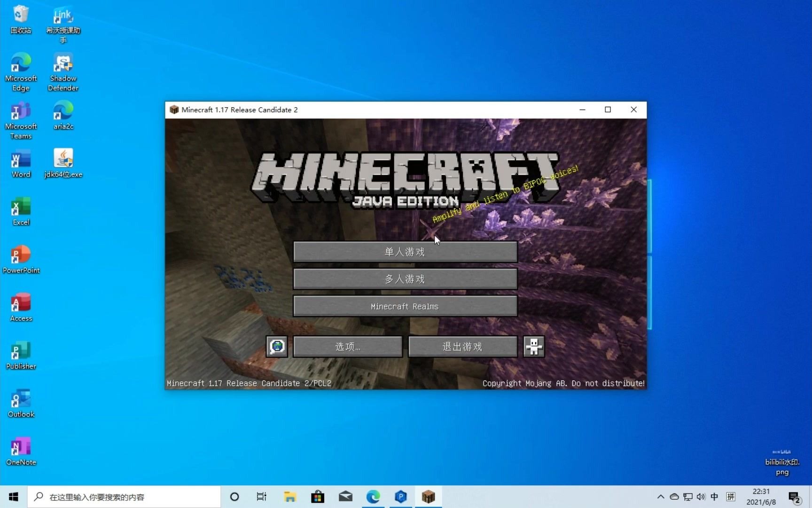Open Minecraft Realms

click(x=405, y=306)
